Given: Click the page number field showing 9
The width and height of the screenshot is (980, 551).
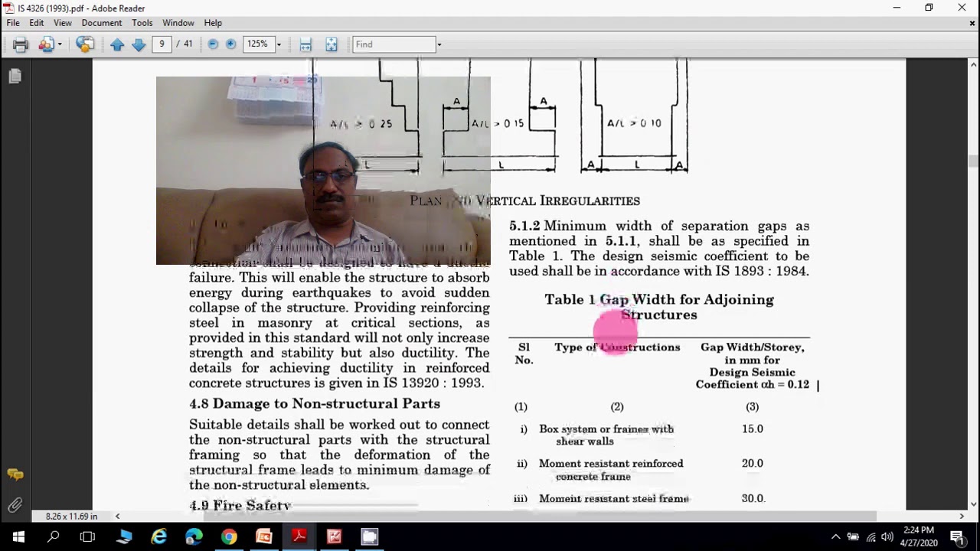Looking at the screenshot, I should [162, 44].
